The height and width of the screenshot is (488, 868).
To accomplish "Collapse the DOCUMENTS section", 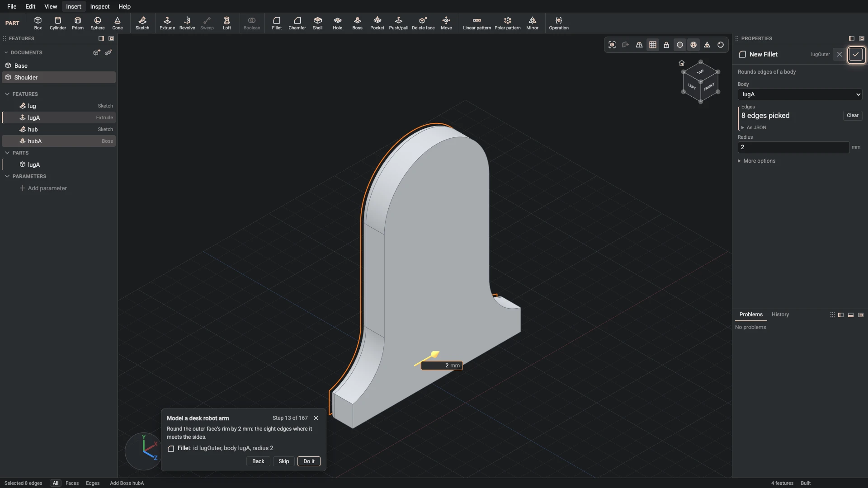I will coord(6,52).
